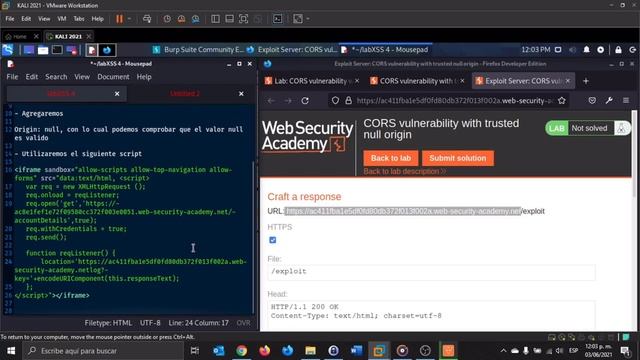Click tracking protection shield in address bar
This screenshot has width=640, height=360.
[x=335, y=100]
